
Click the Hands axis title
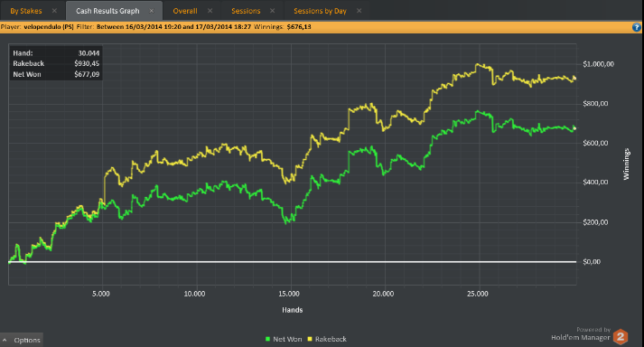point(292,310)
